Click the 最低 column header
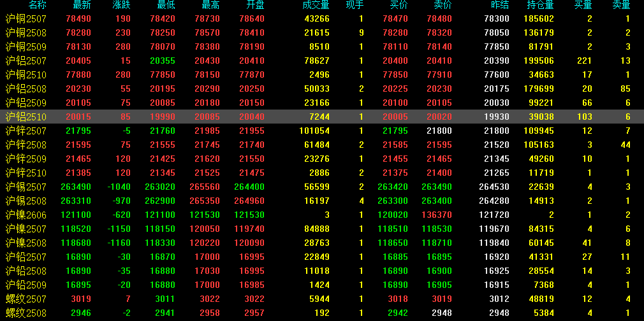This screenshot has width=644, height=321. point(166,5)
